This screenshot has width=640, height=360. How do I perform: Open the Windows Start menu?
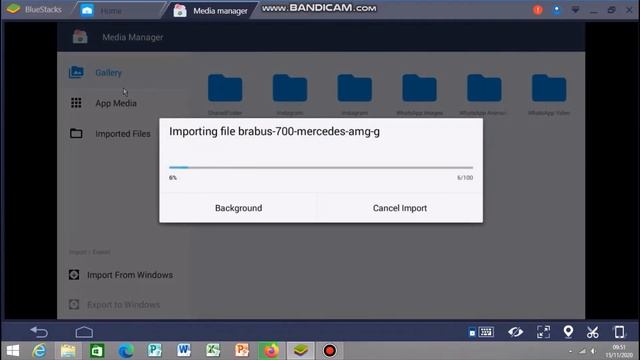click(x=13, y=351)
